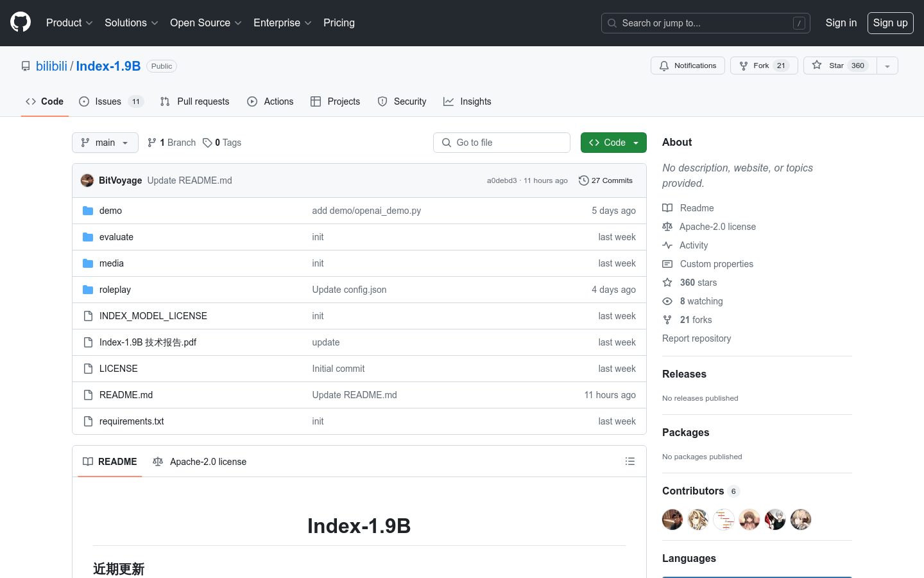Open the Index-1.9B repository link
The height and width of the screenshot is (578, 924).
(x=108, y=66)
